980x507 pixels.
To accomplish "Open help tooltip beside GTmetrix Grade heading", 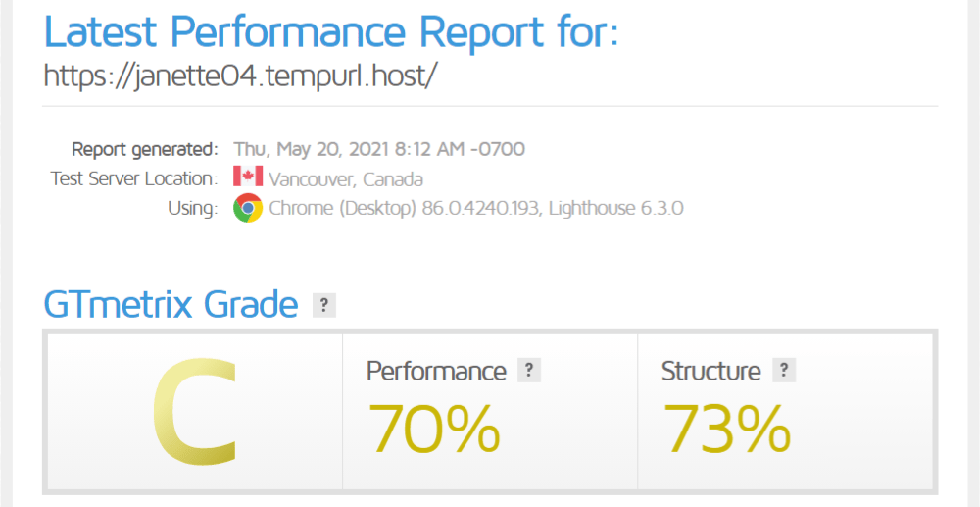I will 324,305.
